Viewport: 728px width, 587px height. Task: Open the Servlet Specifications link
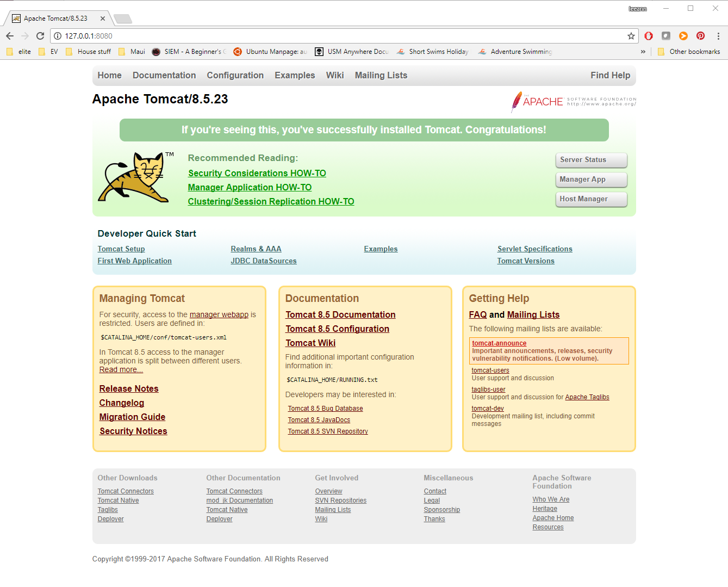535,249
